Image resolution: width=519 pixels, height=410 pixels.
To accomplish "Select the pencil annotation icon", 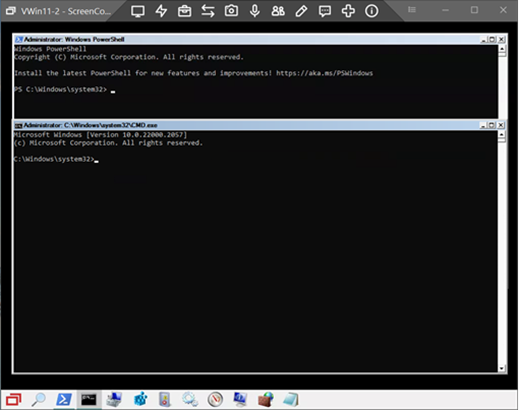I will 301,11.
